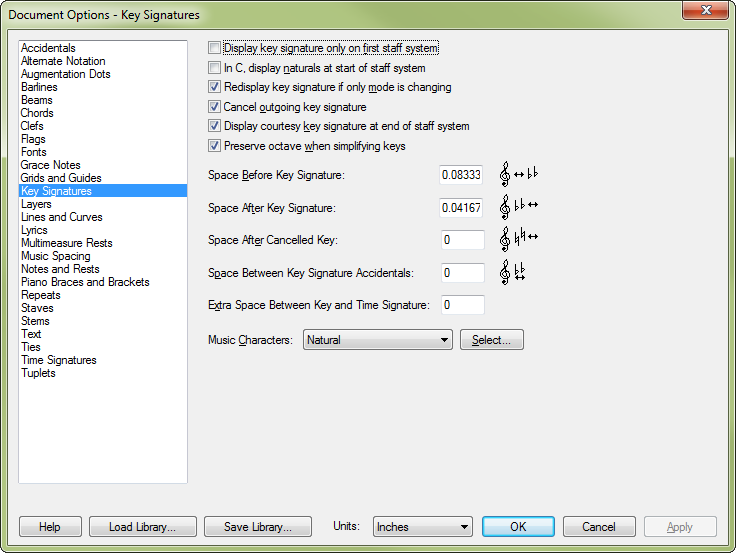
Task: Uncheck Cancel outgoing key signature
Action: [215, 107]
